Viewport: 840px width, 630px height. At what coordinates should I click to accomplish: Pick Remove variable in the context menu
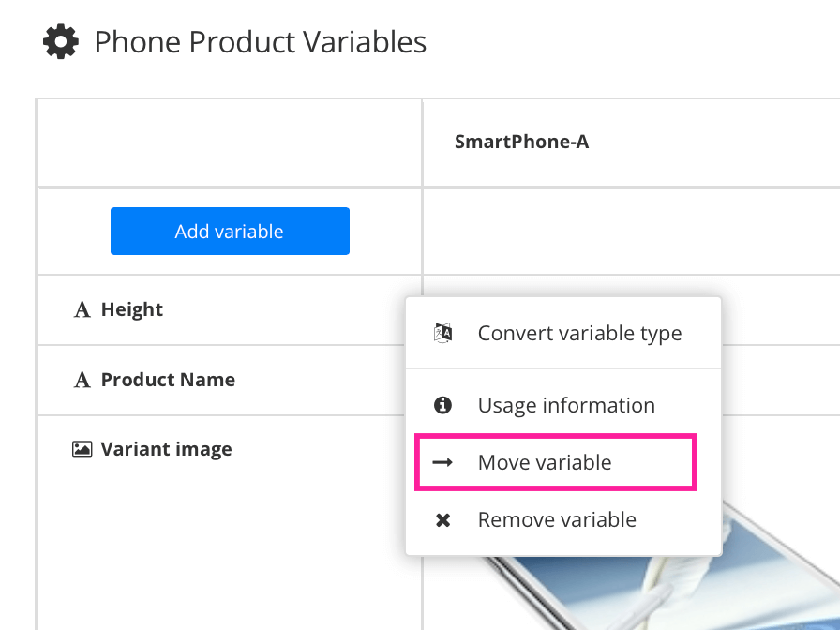[x=557, y=519]
